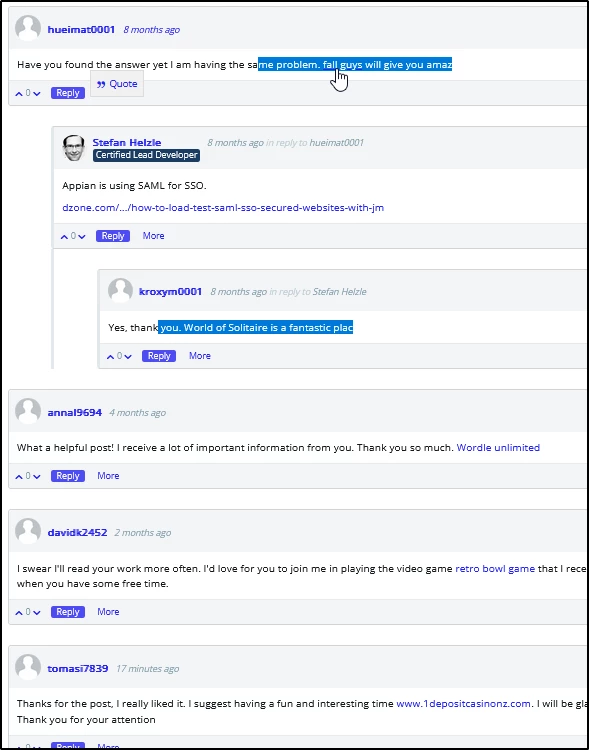Open Stefan Helzle's profile photo
This screenshot has height=750, width=589.
tap(74, 148)
